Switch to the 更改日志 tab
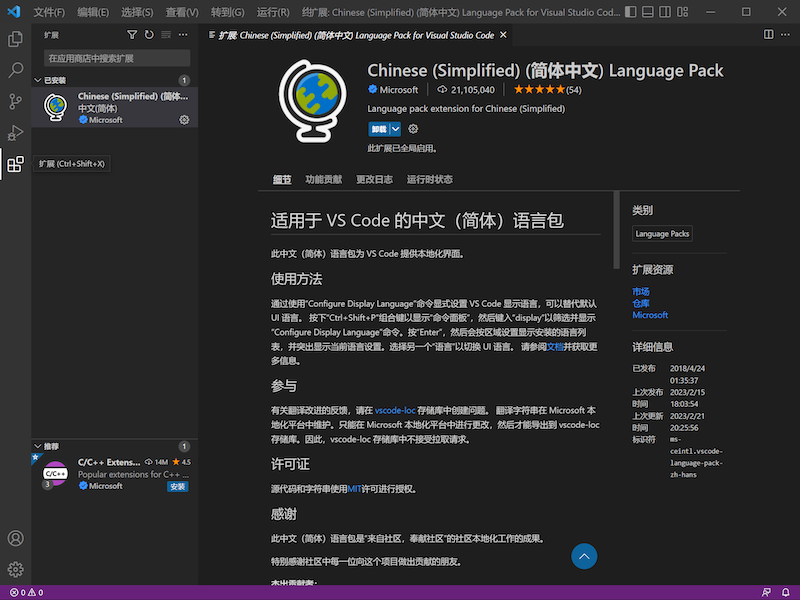The width and height of the screenshot is (800, 600). click(x=374, y=180)
